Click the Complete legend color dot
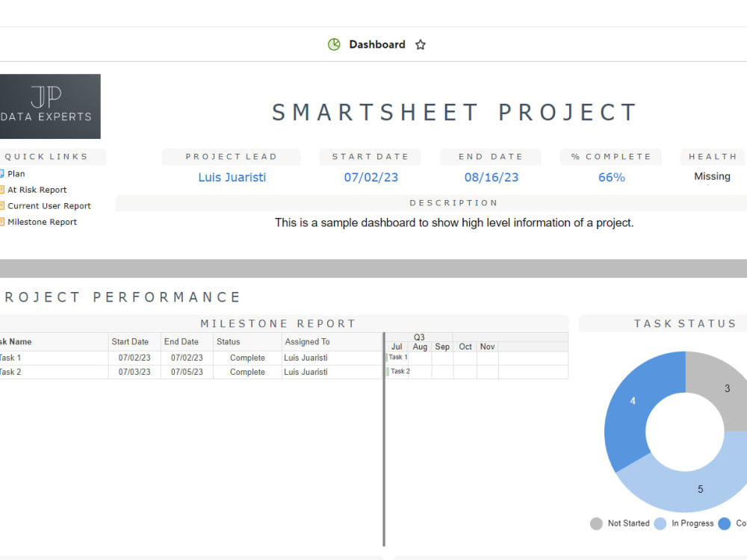 click(x=723, y=523)
